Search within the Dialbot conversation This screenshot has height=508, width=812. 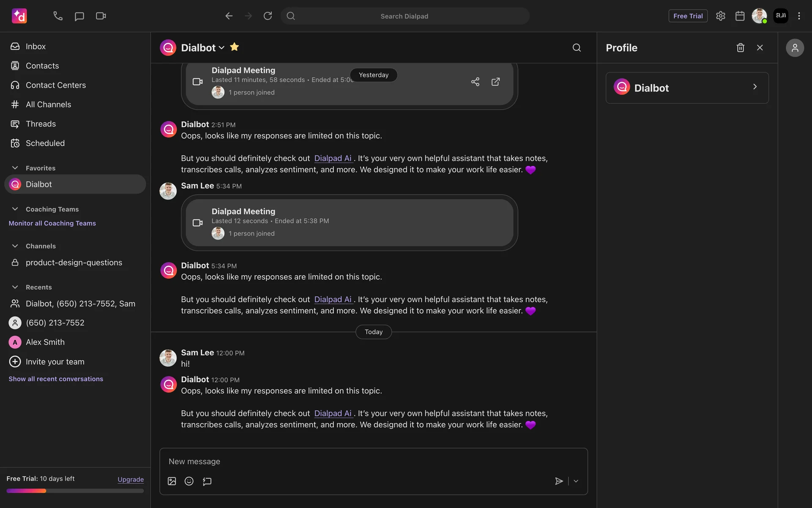pos(576,48)
